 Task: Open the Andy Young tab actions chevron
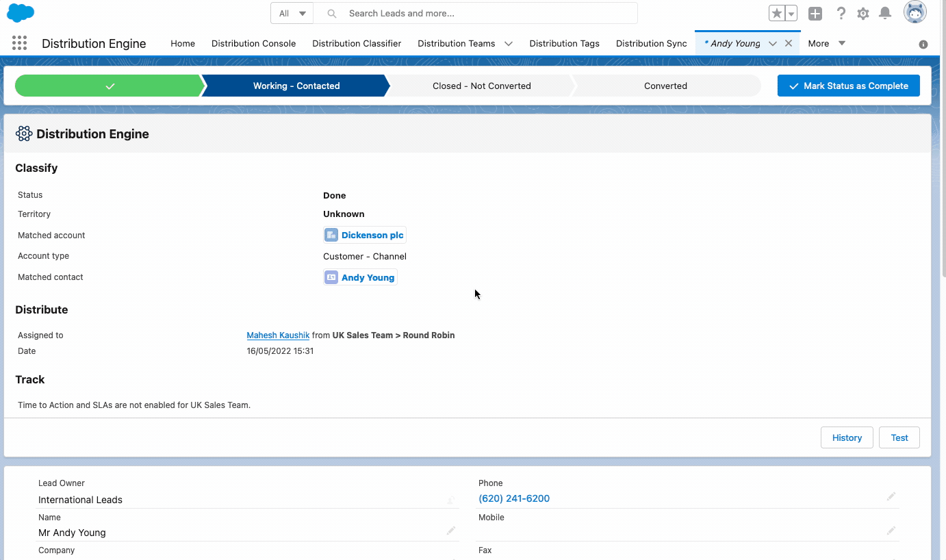pyautogui.click(x=773, y=43)
